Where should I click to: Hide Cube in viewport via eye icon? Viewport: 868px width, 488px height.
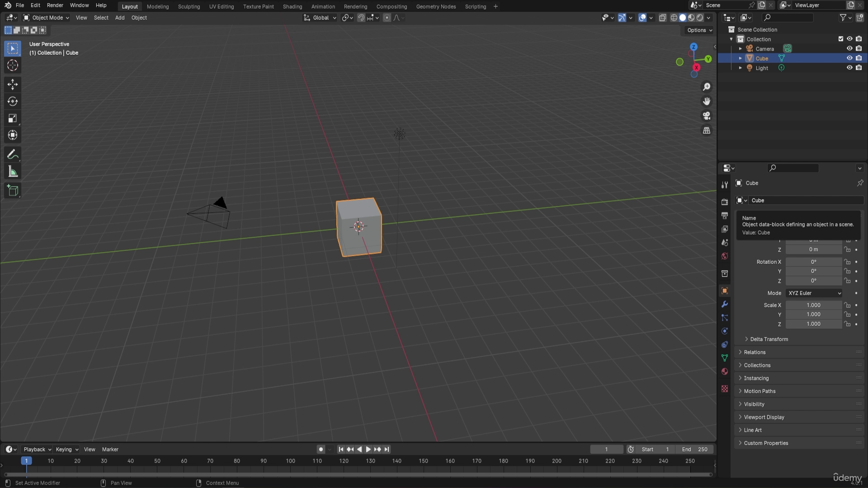pos(849,58)
